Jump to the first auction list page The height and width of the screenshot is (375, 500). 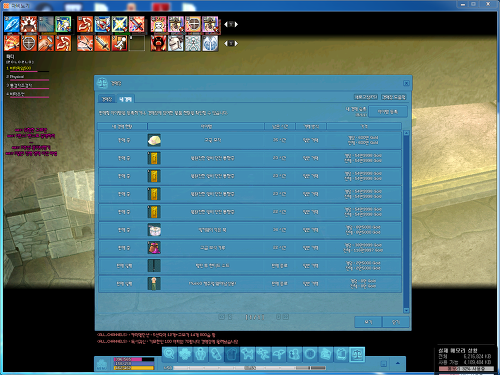coord(221,317)
